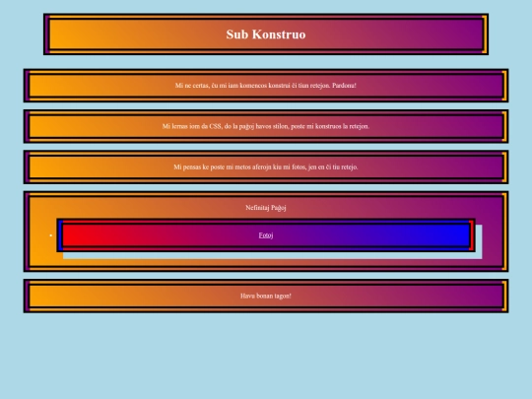Click the Havu bonan tagon! text
532x399 pixels.
266,296
